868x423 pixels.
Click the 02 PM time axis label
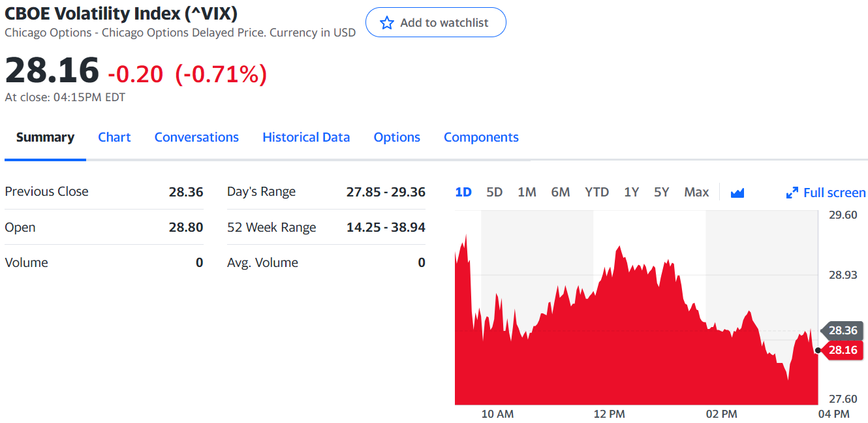click(x=722, y=414)
